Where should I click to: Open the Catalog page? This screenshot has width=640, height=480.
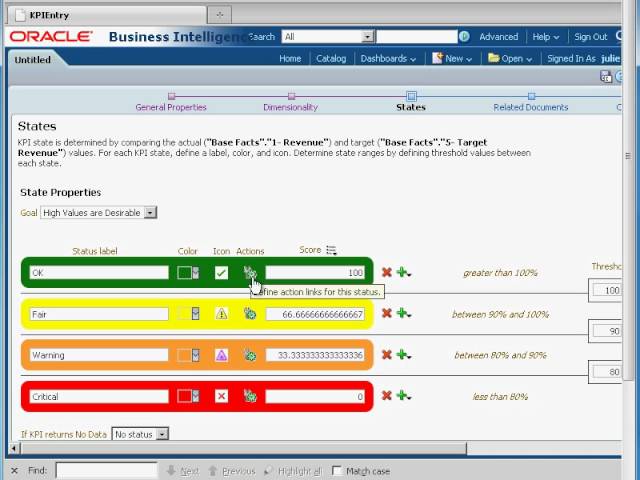pyautogui.click(x=331, y=59)
